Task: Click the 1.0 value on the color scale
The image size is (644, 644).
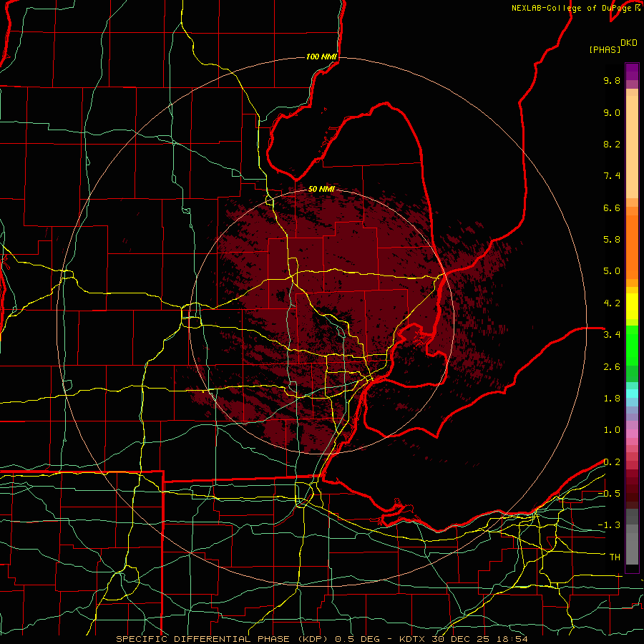Action: pyautogui.click(x=612, y=430)
